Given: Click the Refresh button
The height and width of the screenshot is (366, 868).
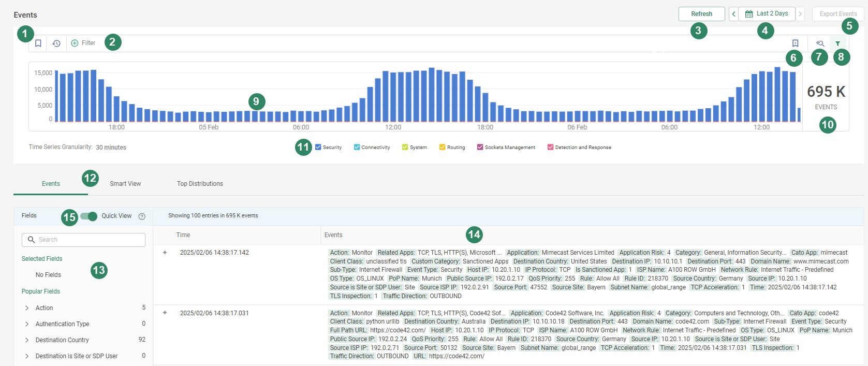Looking at the screenshot, I should (x=701, y=14).
